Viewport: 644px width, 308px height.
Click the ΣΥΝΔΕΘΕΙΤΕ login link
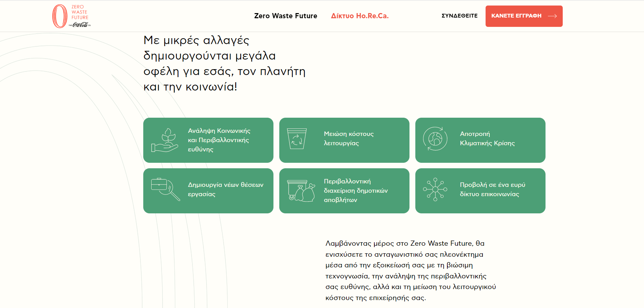click(459, 16)
